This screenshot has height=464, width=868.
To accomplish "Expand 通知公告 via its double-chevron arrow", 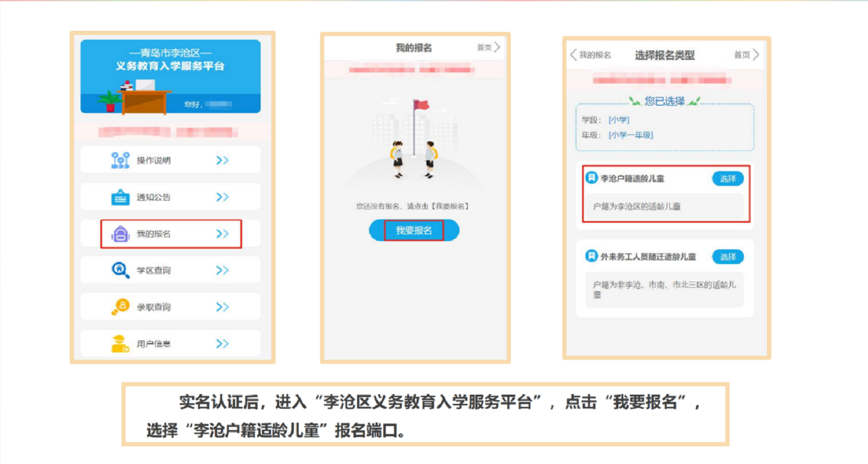I will pyautogui.click(x=222, y=197).
